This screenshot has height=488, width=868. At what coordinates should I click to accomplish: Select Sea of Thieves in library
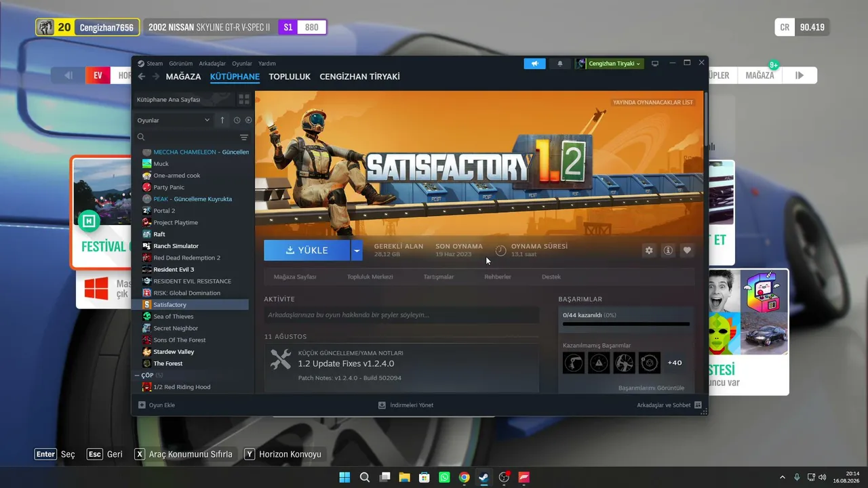pyautogui.click(x=173, y=317)
